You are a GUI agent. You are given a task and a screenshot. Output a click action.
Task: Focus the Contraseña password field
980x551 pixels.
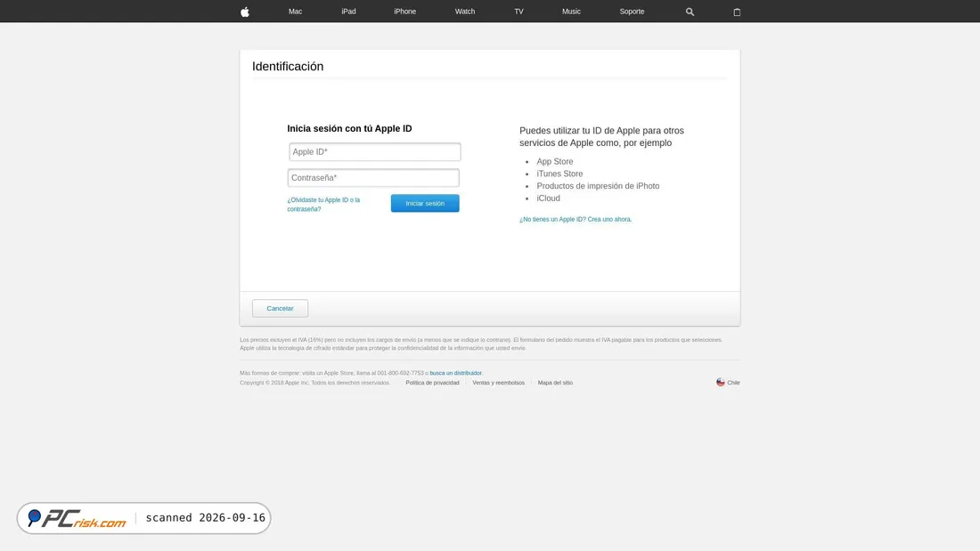coord(373,178)
